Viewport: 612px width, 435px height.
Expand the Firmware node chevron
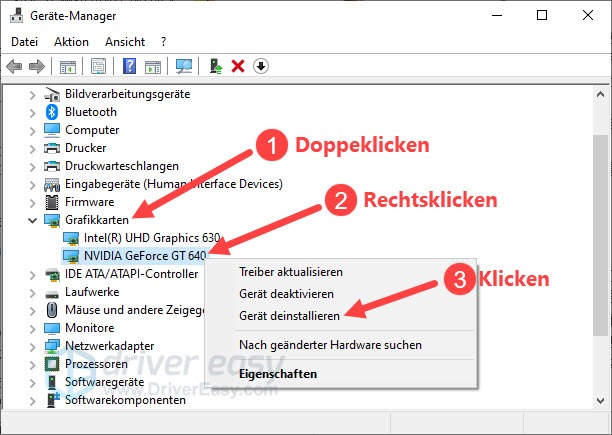pyautogui.click(x=33, y=202)
